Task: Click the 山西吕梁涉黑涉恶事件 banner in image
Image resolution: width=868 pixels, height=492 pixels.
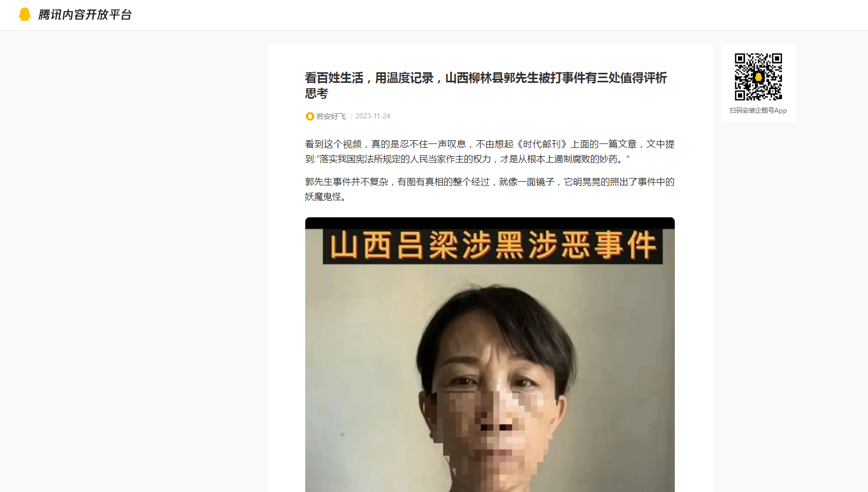Action: [x=493, y=246]
